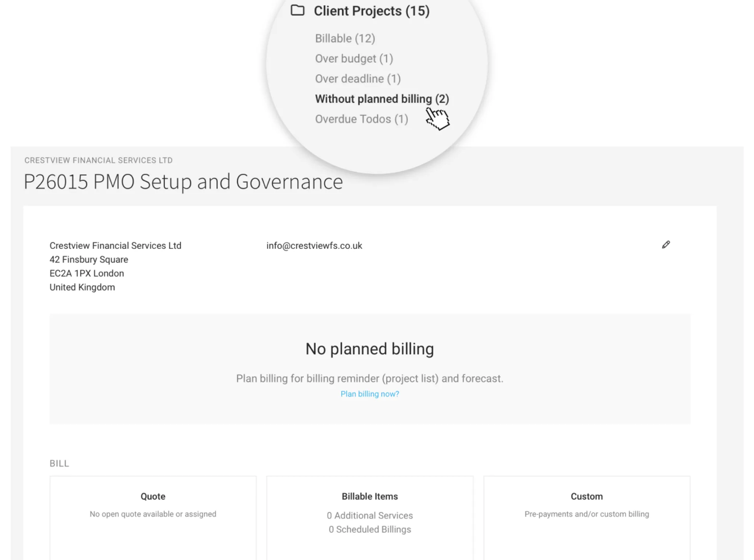Click CRESTVIEW FINANCIAL SERVICES LTD header label

tap(98, 160)
